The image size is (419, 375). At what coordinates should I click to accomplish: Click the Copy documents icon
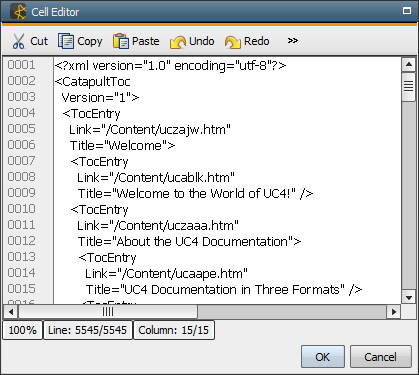coord(66,41)
